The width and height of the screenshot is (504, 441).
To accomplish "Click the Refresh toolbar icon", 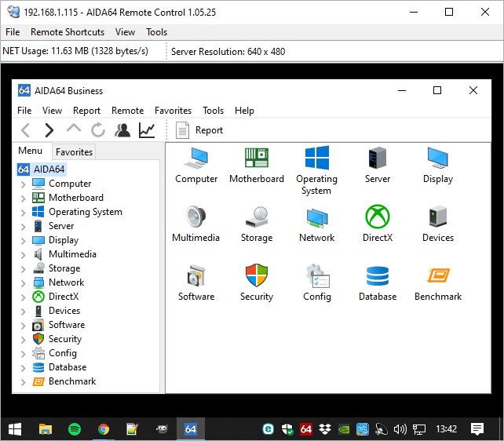I will [x=98, y=130].
